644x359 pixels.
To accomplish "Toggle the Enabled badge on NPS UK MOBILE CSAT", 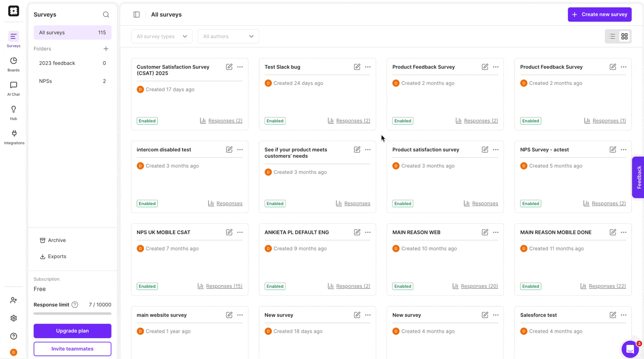I will pos(147,286).
